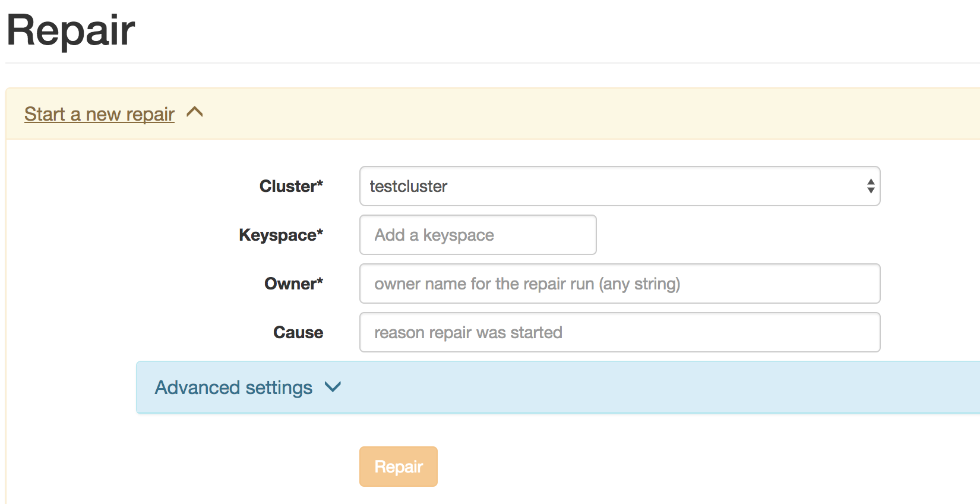Click the orange Repair button

point(399,467)
